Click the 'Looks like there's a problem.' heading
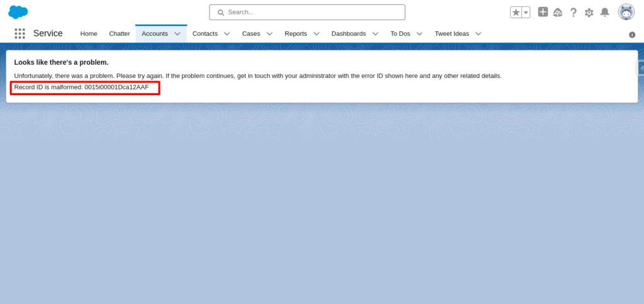The image size is (644, 304). [x=61, y=62]
